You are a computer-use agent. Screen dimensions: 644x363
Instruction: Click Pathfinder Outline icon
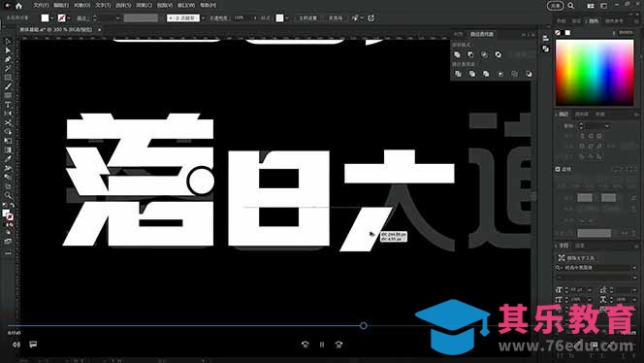tap(514, 74)
